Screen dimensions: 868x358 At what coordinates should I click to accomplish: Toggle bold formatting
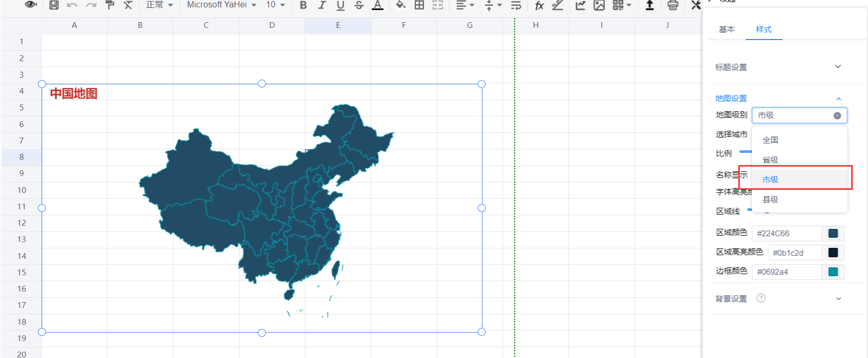[x=303, y=5]
